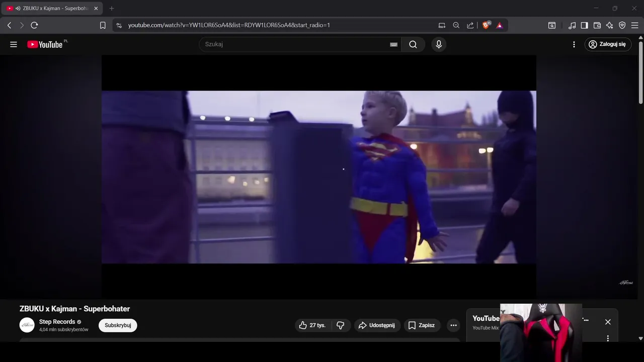This screenshot has height=362, width=644.
Task: Go forward with the browser forward arrow
Action: point(22,25)
